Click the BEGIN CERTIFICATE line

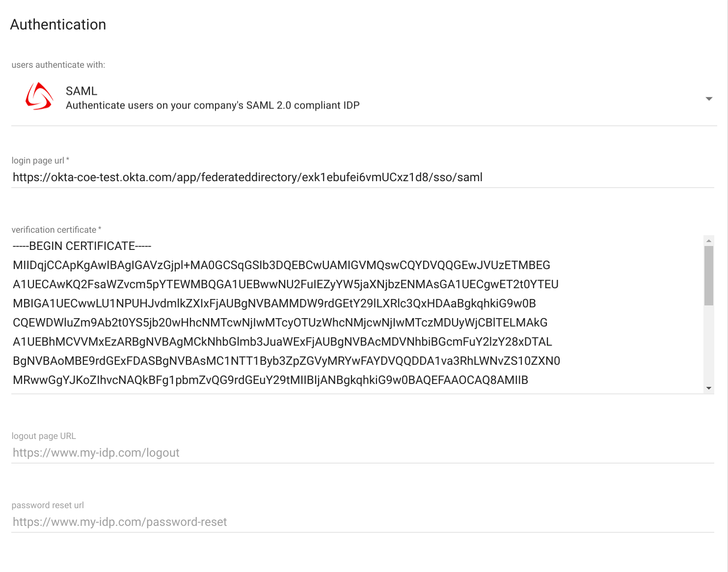pyautogui.click(x=81, y=245)
